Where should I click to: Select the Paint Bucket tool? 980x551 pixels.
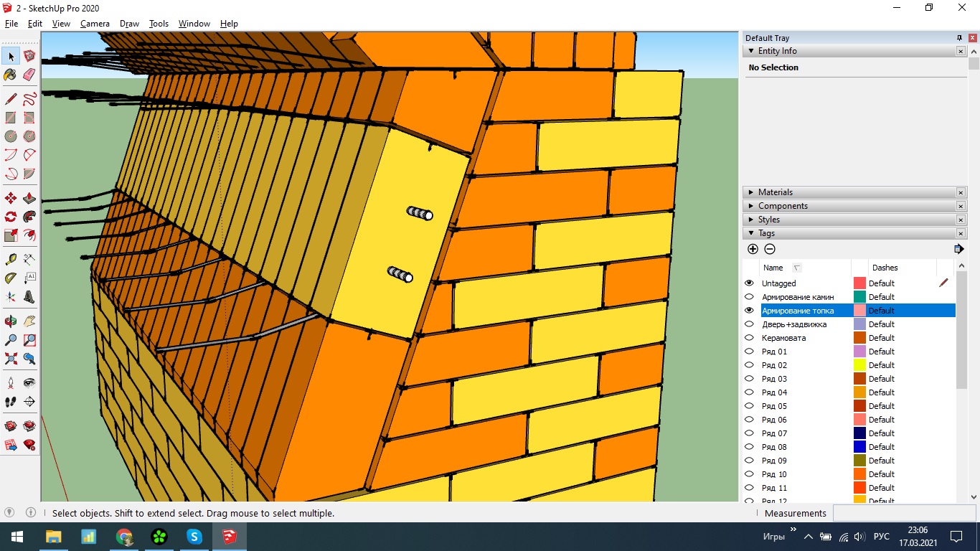click(11, 75)
